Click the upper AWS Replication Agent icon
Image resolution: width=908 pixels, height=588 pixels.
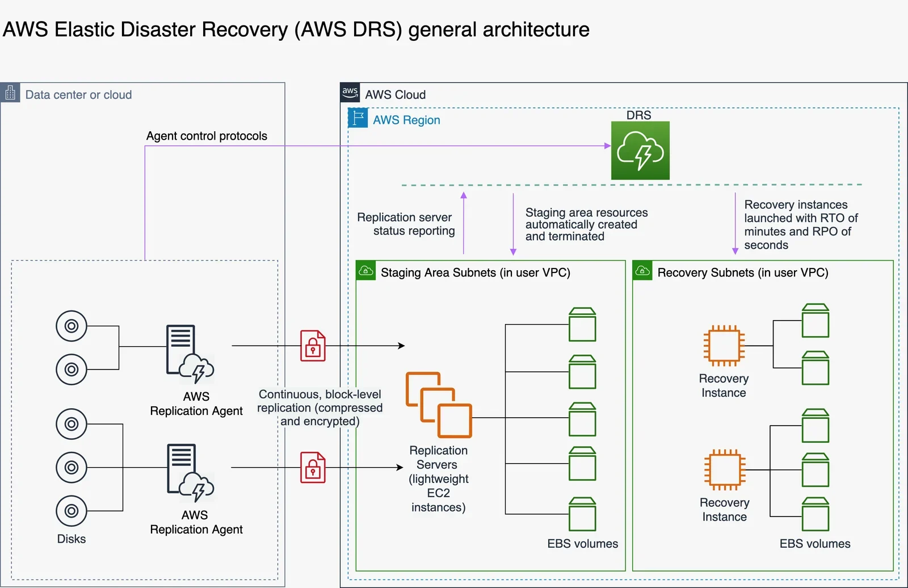tap(190, 354)
